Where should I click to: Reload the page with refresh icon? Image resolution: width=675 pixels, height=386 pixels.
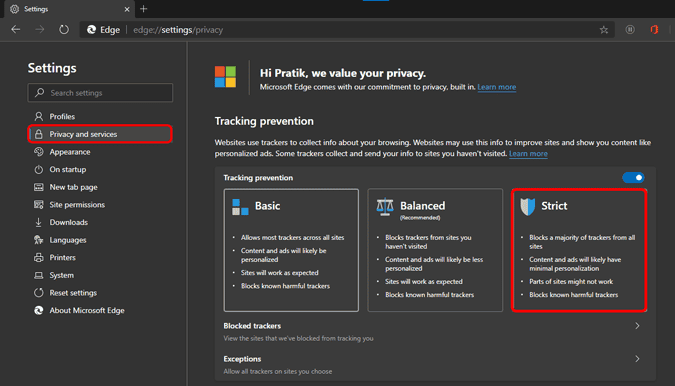click(x=64, y=30)
